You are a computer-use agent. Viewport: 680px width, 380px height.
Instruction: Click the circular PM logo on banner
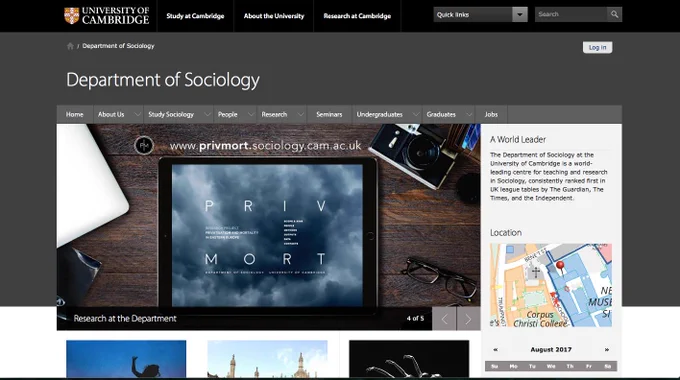144,145
